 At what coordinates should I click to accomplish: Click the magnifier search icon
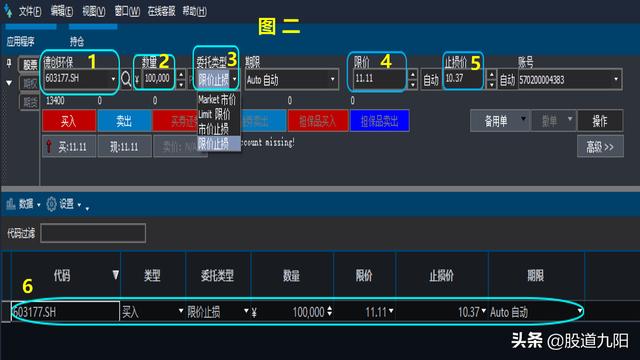click(126, 79)
